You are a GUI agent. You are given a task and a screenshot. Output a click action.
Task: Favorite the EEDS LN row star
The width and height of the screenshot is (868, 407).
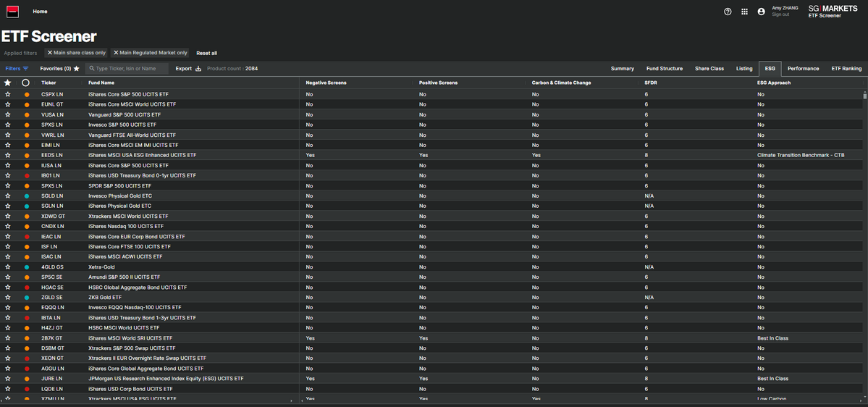click(8, 155)
